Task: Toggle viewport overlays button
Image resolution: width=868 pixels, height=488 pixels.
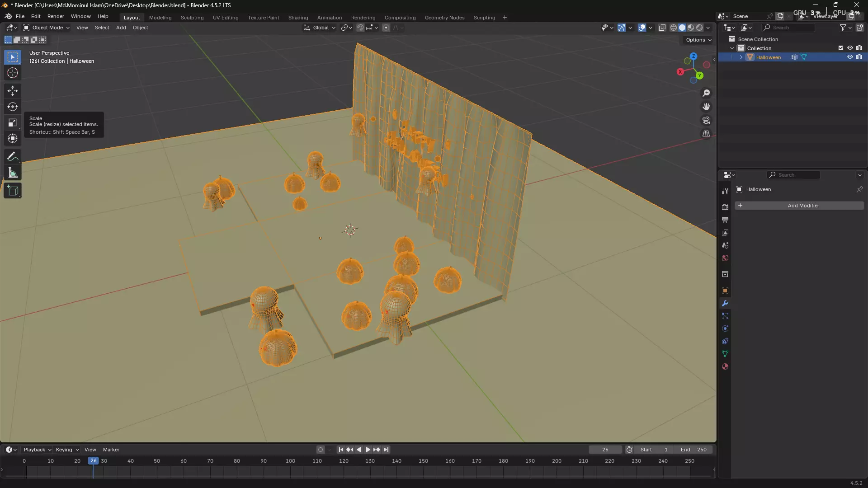Action: click(642, 28)
